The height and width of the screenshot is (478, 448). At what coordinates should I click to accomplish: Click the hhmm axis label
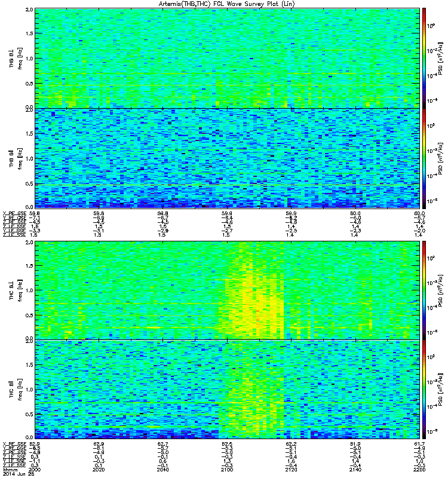click(x=9, y=470)
